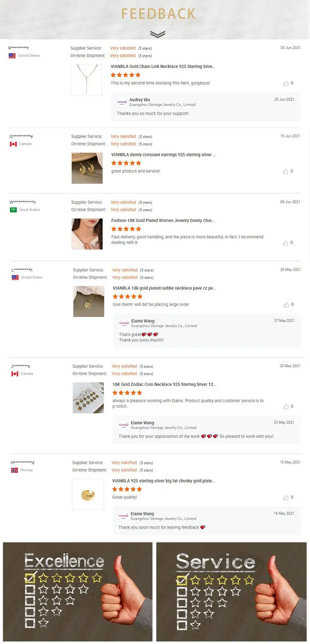The image size is (310, 644).
Task: Click the checked box in the Excellence banner
Action: coord(30,577)
